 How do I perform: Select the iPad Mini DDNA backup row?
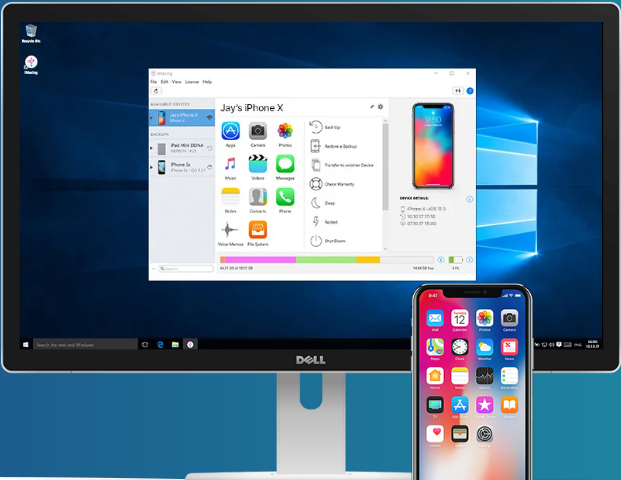[x=182, y=148]
